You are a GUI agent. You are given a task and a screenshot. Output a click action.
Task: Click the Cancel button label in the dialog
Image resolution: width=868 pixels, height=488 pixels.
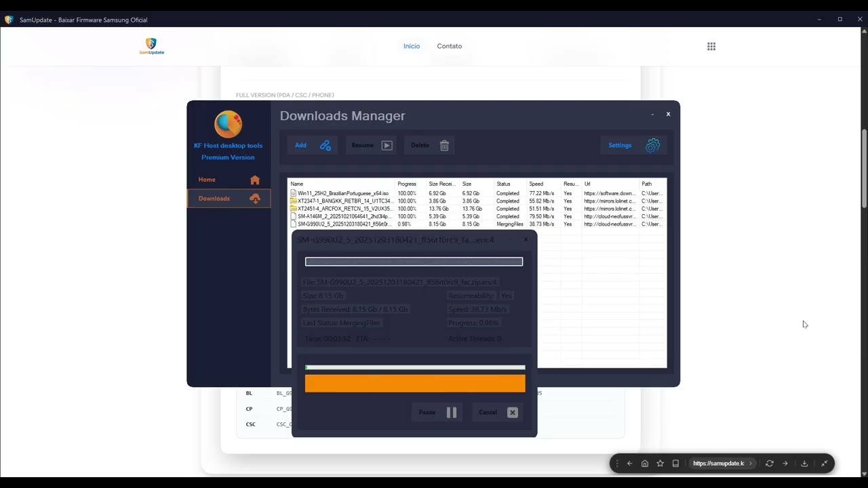pyautogui.click(x=488, y=412)
